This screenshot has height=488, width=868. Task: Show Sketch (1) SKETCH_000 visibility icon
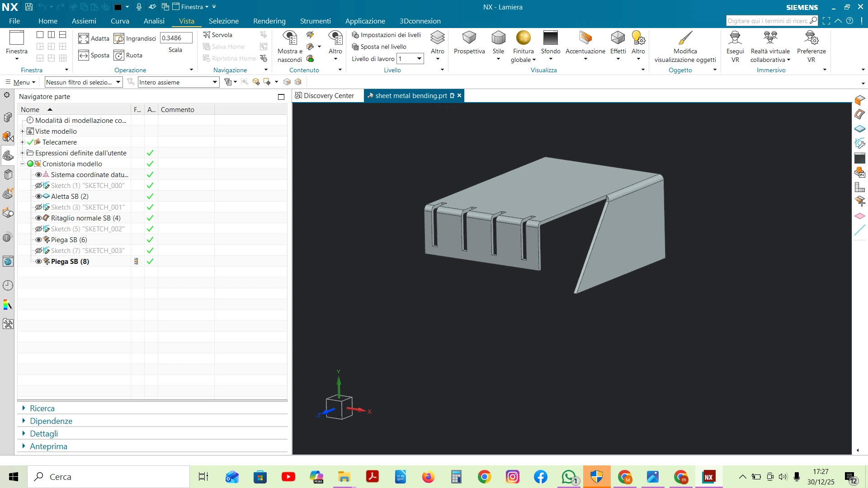pos(38,186)
